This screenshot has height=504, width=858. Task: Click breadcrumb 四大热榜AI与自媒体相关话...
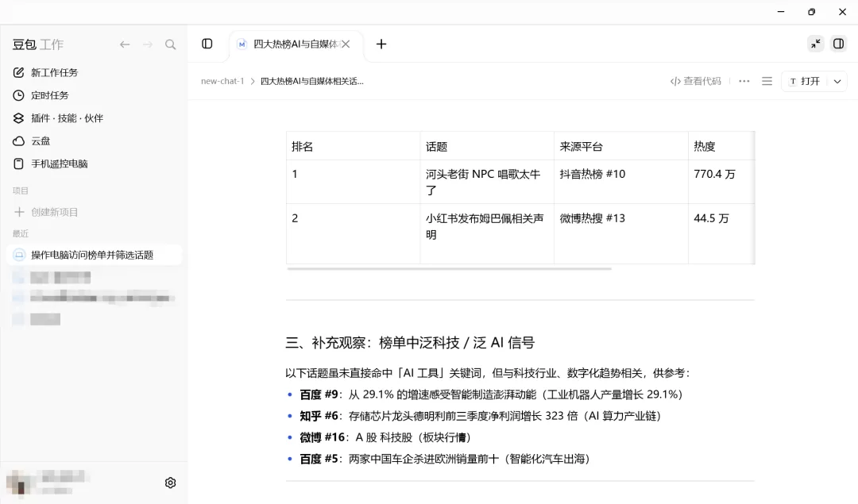pos(312,82)
